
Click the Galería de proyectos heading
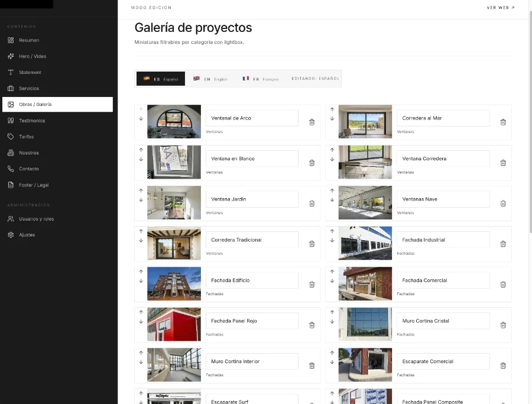pyautogui.click(x=193, y=27)
